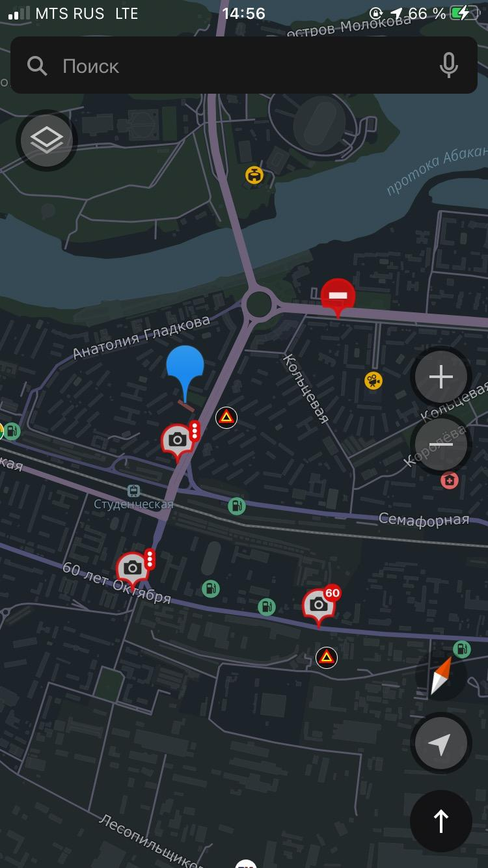Viewport: 488px width, 868px height.
Task: Tap the search magnifier icon
Action: [x=37, y=66]
